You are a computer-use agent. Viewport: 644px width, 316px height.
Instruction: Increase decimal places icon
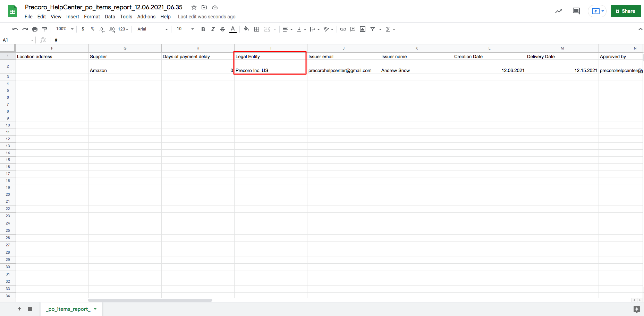click(x=112, y=29)
